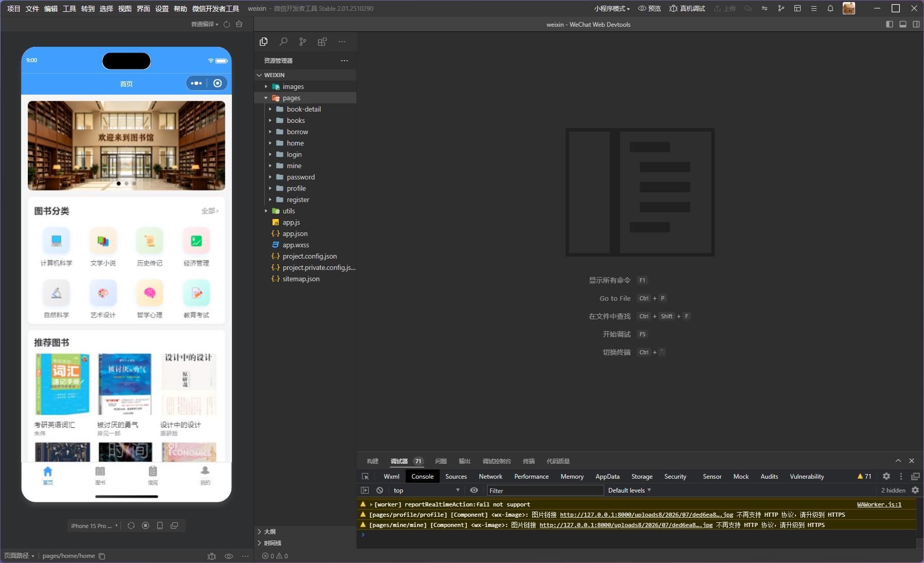
Task: Open the 普通编译 compile mode dropdown
Action: [205, 24]
